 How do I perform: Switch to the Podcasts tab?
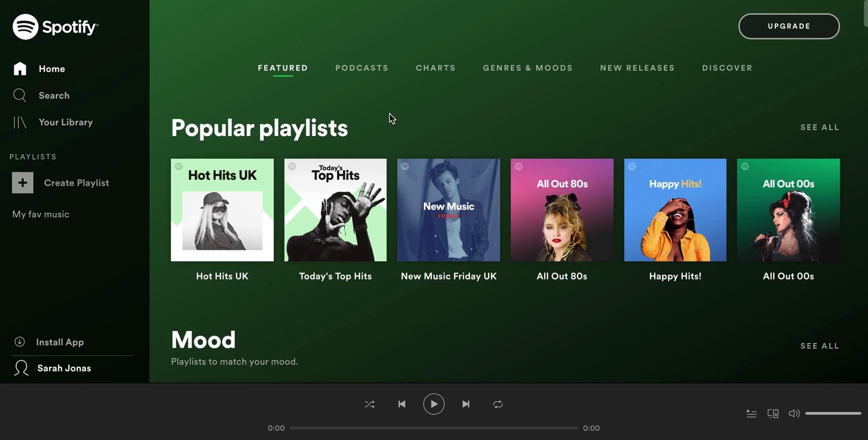[362, 68]
